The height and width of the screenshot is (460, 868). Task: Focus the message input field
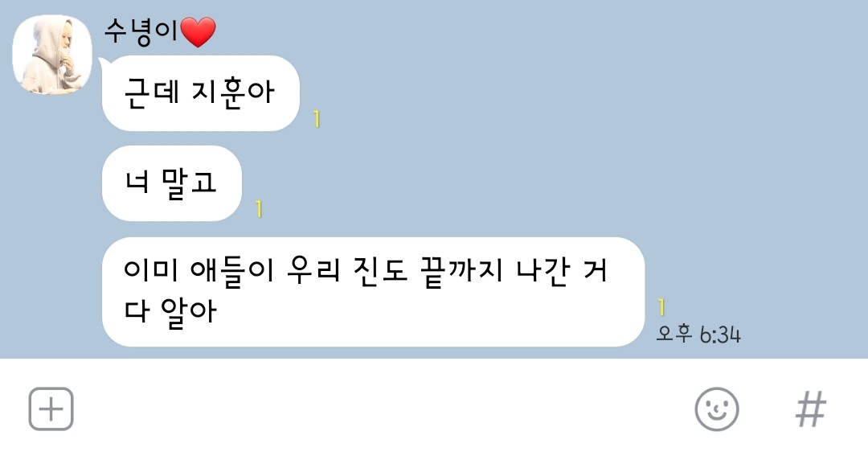coord(382,409)
